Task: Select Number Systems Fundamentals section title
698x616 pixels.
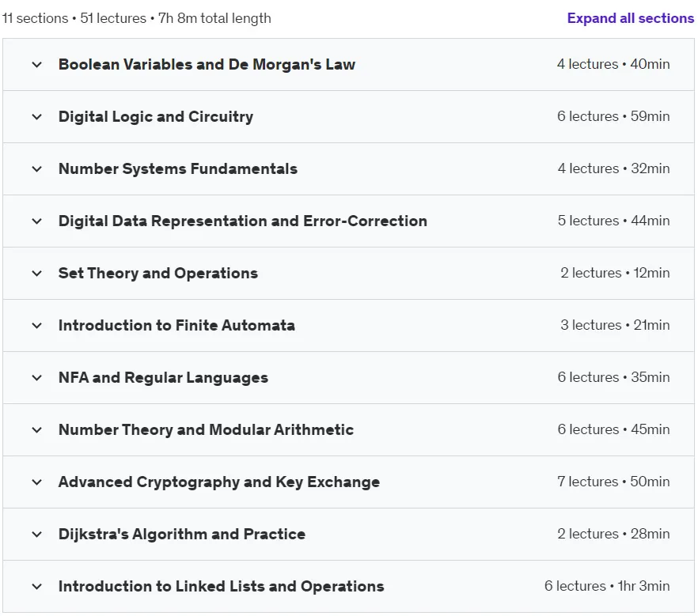Action: tap(177, 169)
